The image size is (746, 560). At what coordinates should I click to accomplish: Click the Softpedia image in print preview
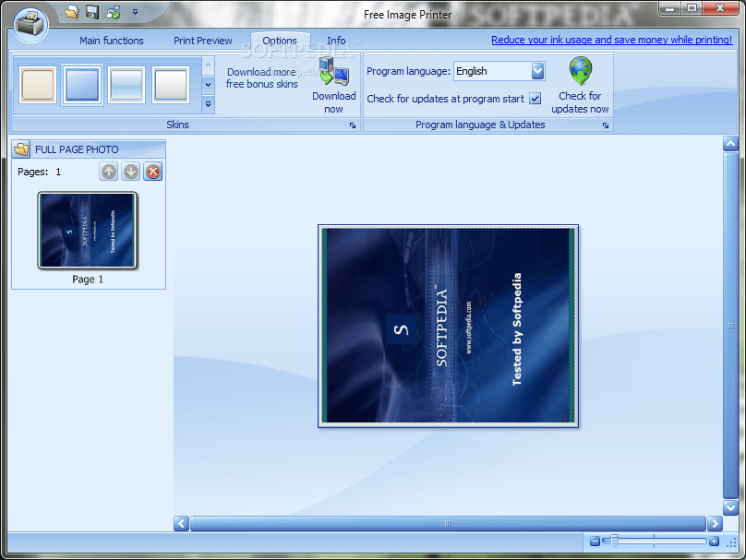[448, 326]
